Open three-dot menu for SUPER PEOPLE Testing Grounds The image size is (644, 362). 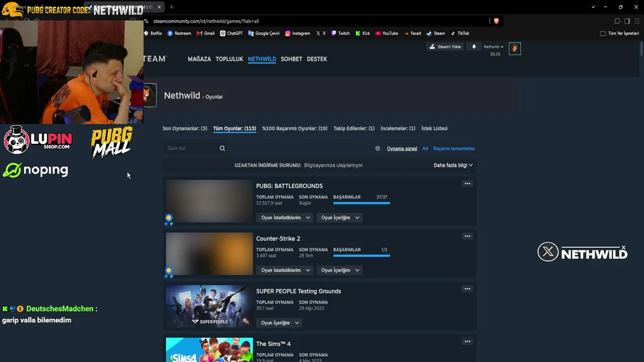pos(467,289)
